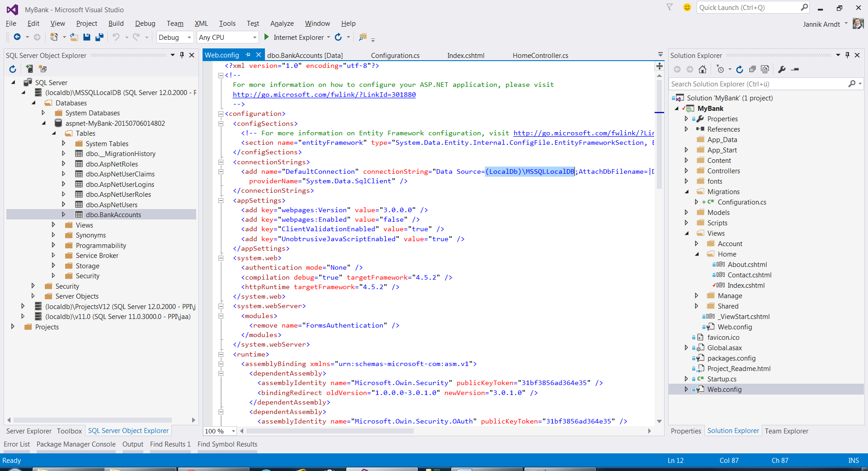Collapse the Migrations folder in Solution Explorer
The height and width of the screenshot is (471, 868).
point(687,192)
